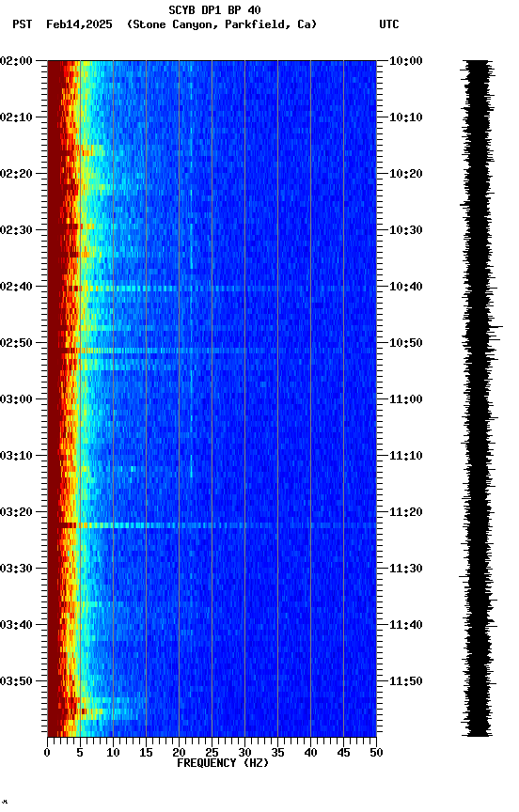Click the UTC time label 10:40
The height and width of the screenshot is (812, 519).
[x=405, y=287]
